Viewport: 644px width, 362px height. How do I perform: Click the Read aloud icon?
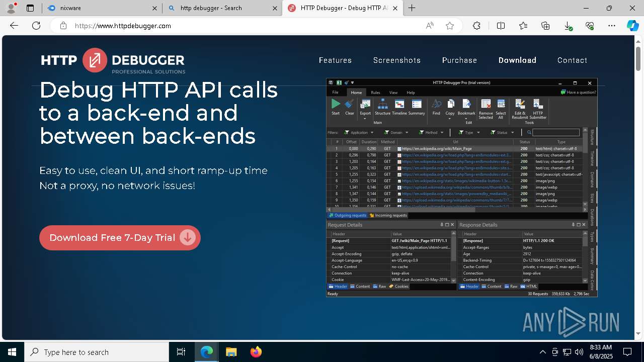430,26
